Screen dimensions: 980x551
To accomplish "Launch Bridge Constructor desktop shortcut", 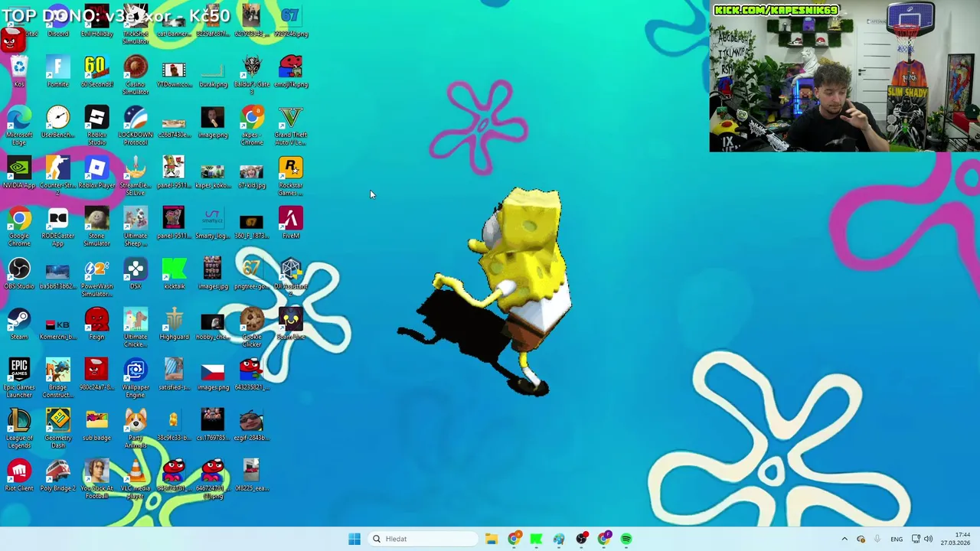I will click(58, 379).
